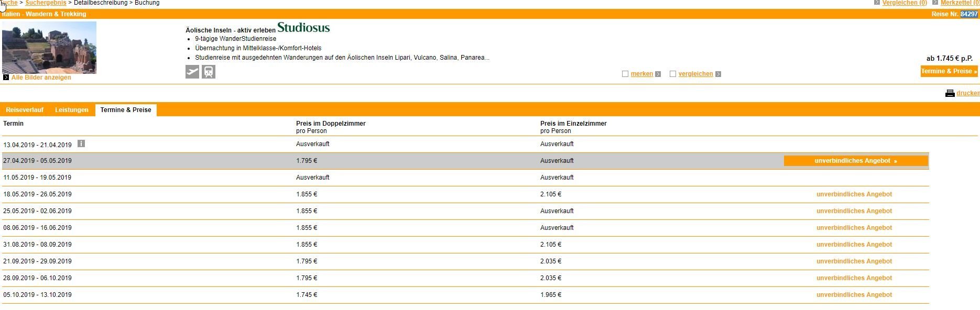Open unverbindliches Angebot for 05.10.2019 date
This screenshot has height=310, width=980.
click(854, 295)
